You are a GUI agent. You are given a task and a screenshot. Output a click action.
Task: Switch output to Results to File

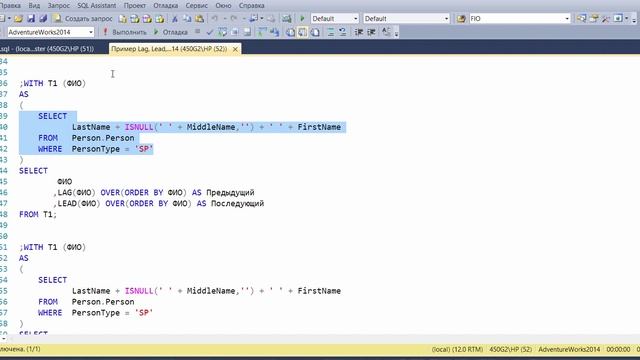coord(315,32)
